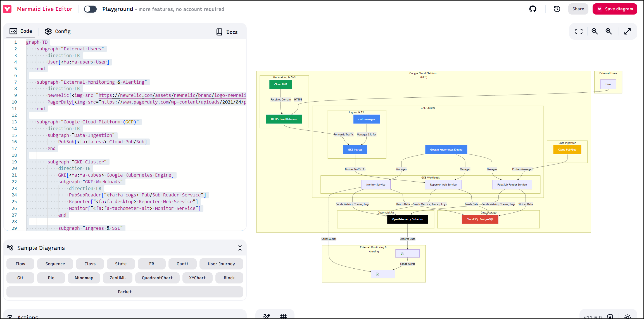The height and width of the screenshot is (319, 644).
Task: Click the Cloud DNS node
Action: click(x=281, y=84)
